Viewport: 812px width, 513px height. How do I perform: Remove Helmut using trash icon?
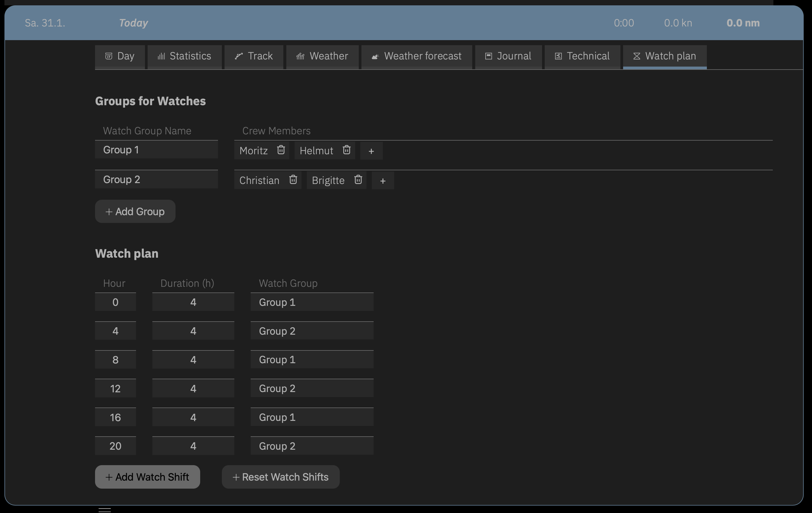pyautogui.click(x=346, y=150)
